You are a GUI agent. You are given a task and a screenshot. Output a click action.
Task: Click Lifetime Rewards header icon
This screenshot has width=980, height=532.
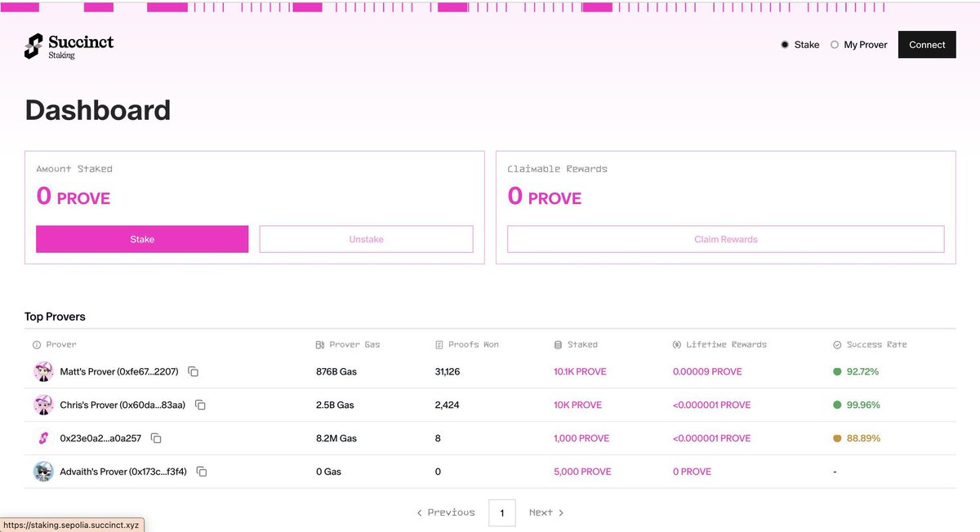pos(677,345)
